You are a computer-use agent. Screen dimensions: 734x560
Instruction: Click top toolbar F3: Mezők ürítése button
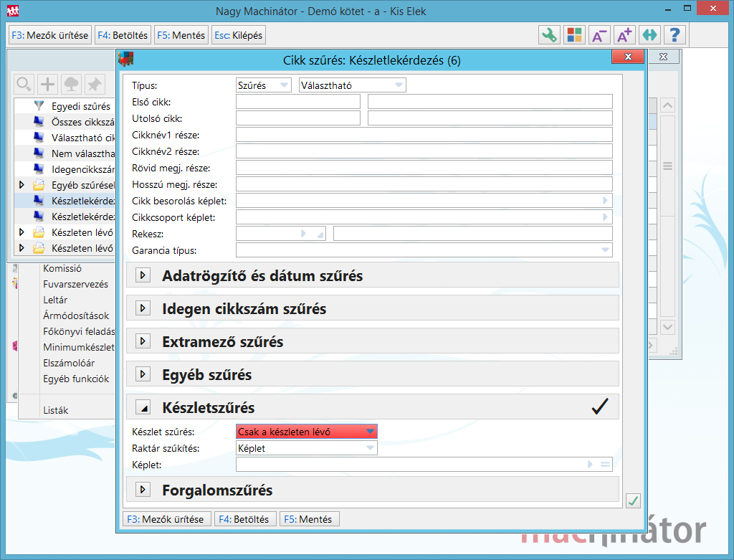[50, 35]
